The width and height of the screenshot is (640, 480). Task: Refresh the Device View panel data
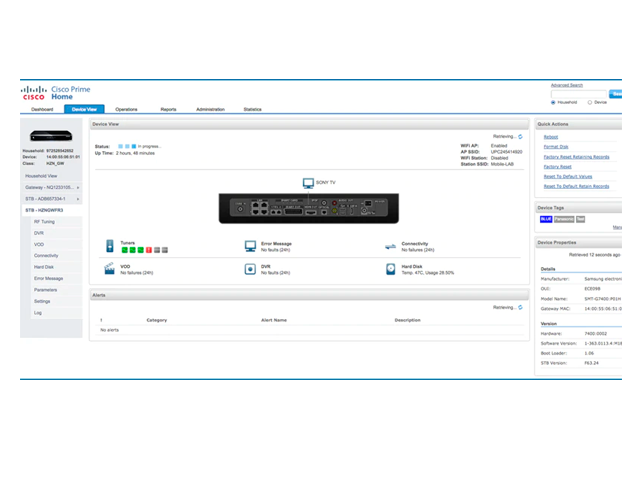[520, 137]
